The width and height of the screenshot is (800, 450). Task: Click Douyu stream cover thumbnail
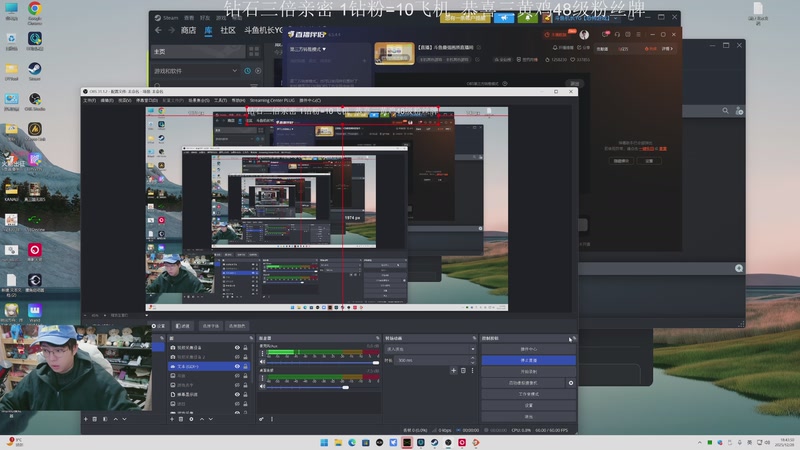(394, 54)
